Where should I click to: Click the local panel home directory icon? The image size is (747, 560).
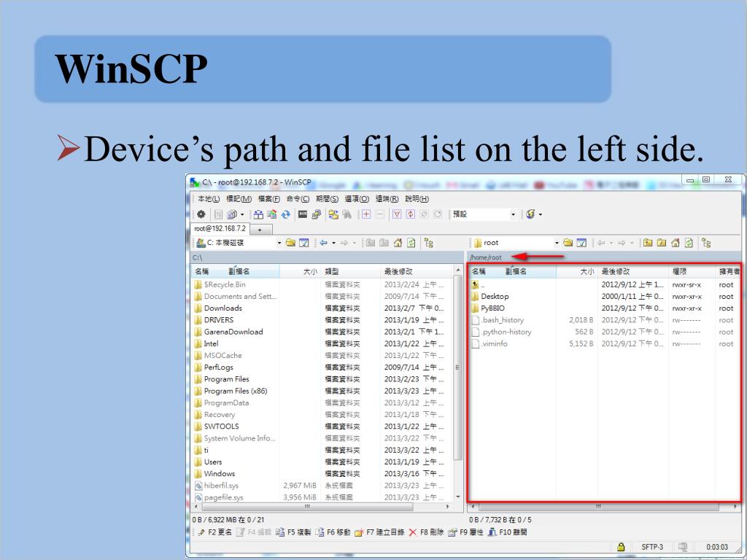pos(398,243)
